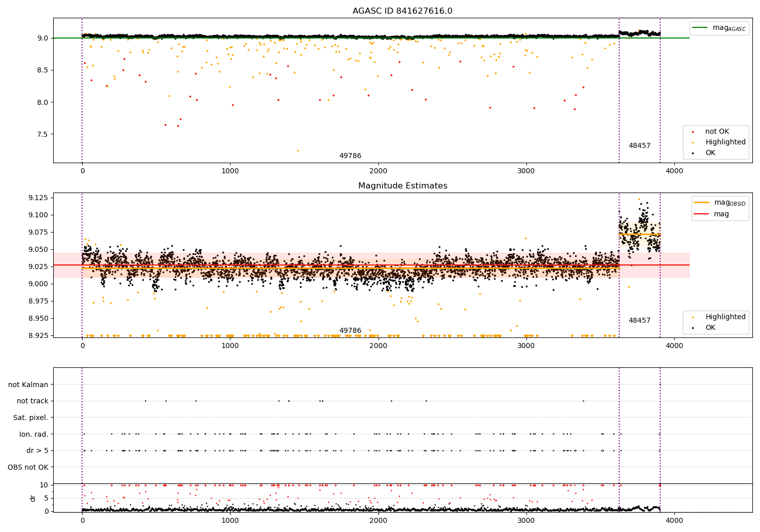Click '48457' in the Magnitude Estimates plot
Viewport: 760px width, 532px height.
pyautogui.click(x=639, y=321)
